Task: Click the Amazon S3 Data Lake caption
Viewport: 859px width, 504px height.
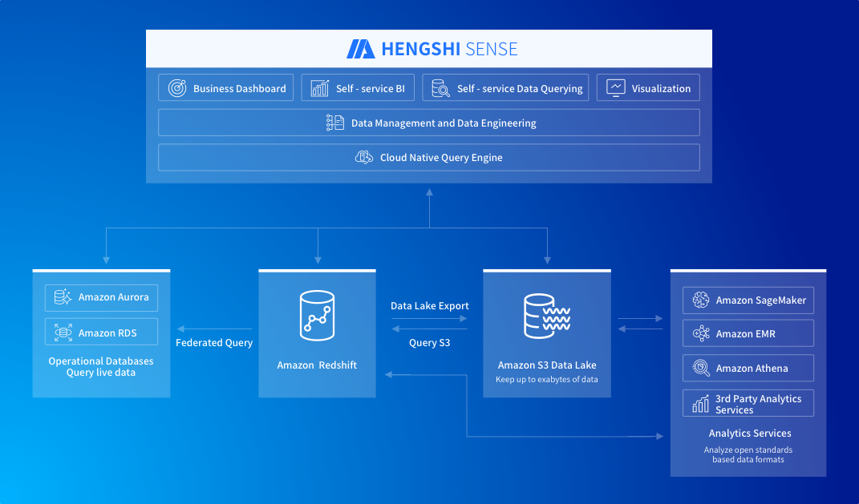Action: (547, 365)
